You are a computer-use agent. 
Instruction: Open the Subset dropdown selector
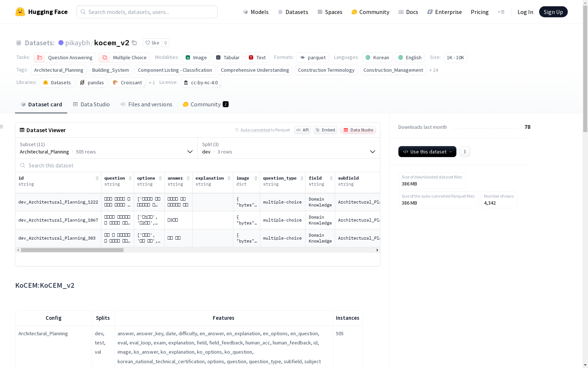pyautogui.click(x=106, y=148)
